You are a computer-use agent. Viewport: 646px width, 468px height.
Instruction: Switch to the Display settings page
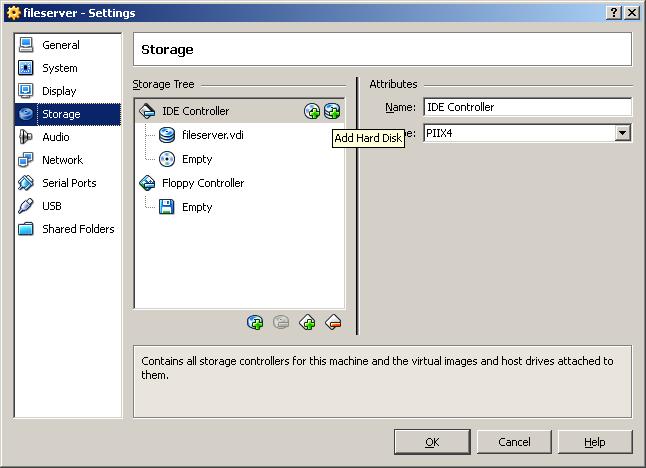(x=68, y=91)
